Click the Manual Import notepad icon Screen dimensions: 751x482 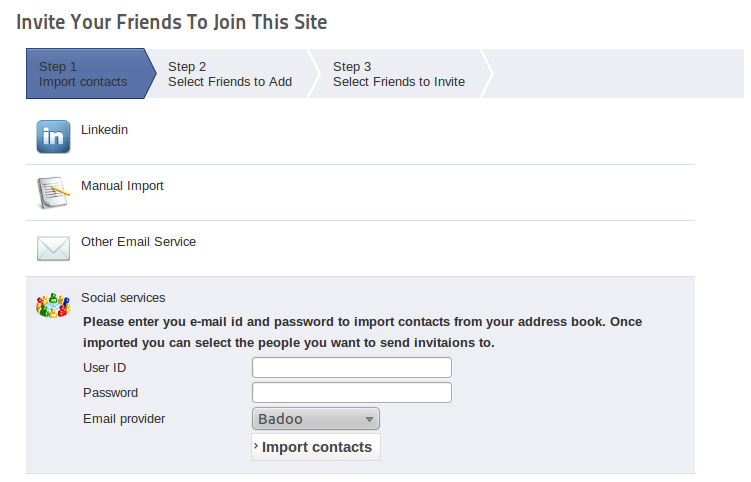pos(53,192)
